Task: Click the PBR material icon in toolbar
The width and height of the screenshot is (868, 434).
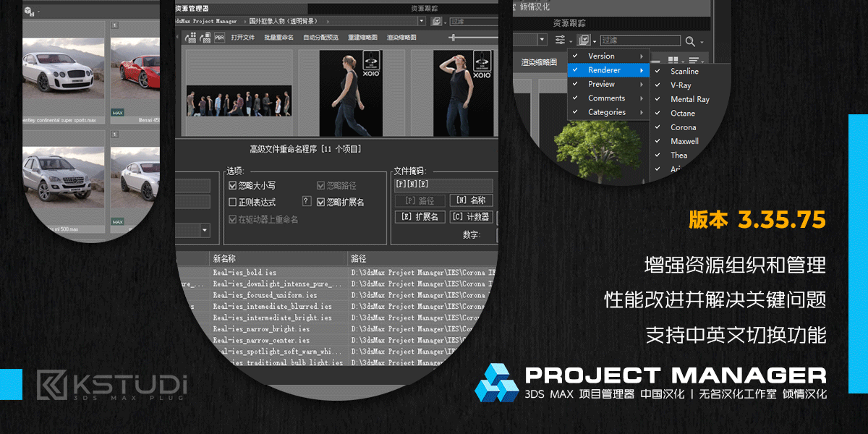Action: click(219, 37)
